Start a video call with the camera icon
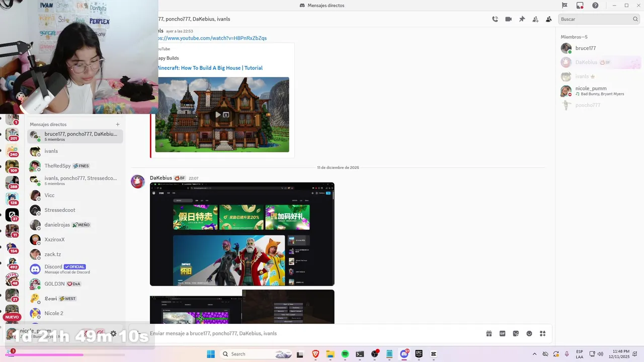Screen dimensions: 644x362 509,19
